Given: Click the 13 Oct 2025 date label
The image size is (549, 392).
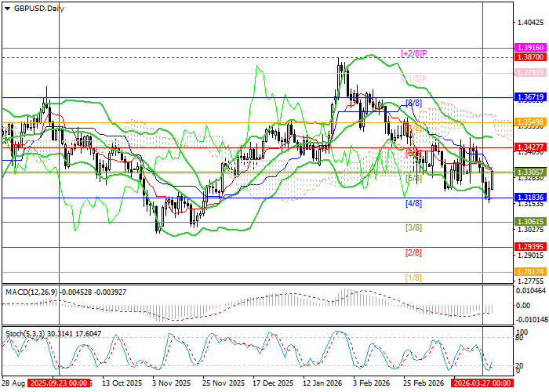Looking at the screenshot, I should pos(122,383).
